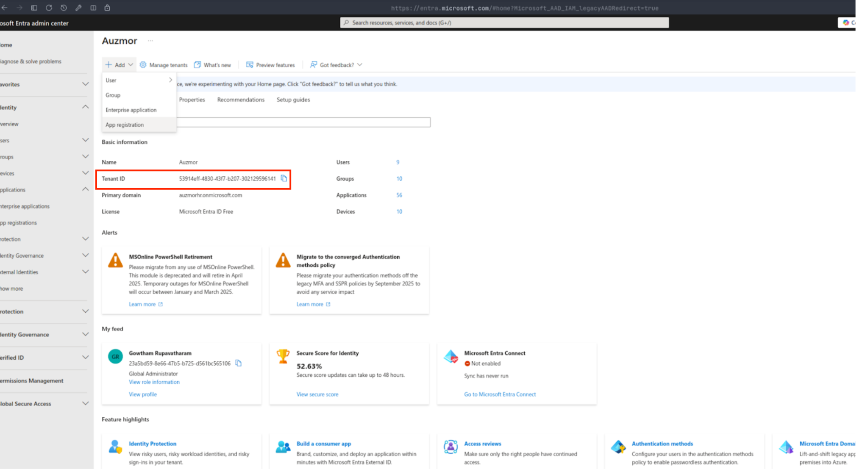The width and height of the screenshot is (868, 472).
Task: Collapse the Identity section in sidebar
Action: click(x=85, y=107)
